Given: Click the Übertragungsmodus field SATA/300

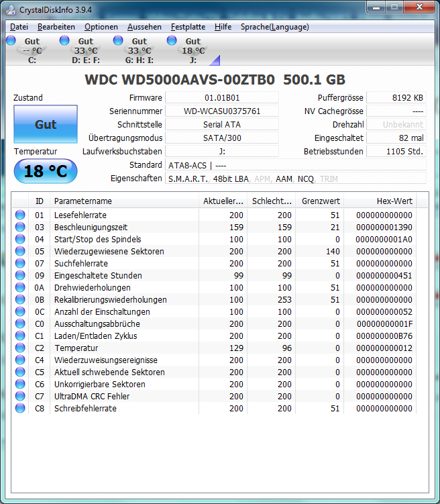Looking at the screenshot, I should [222, 138].
